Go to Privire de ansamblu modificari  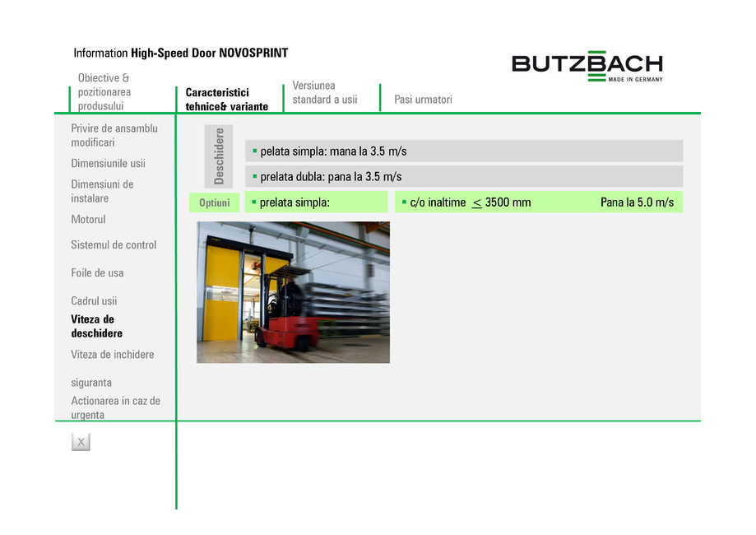[114, 135]
